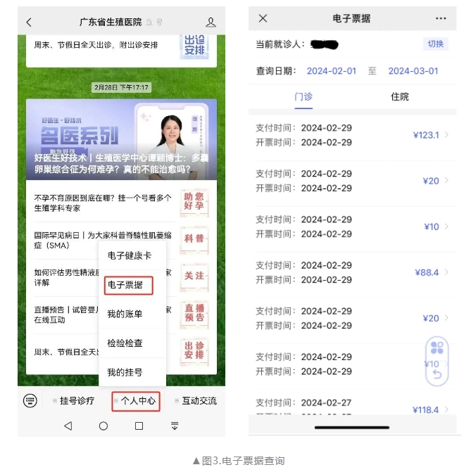Tap the floating return arrow icon

coord(437,374)
